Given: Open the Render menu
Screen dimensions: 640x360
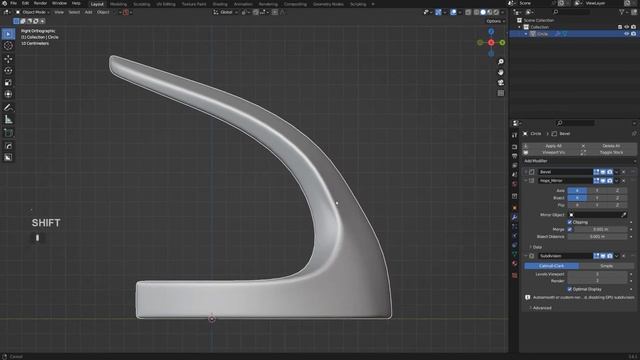Looking at the screenshot, I should (x=40, y=3).
